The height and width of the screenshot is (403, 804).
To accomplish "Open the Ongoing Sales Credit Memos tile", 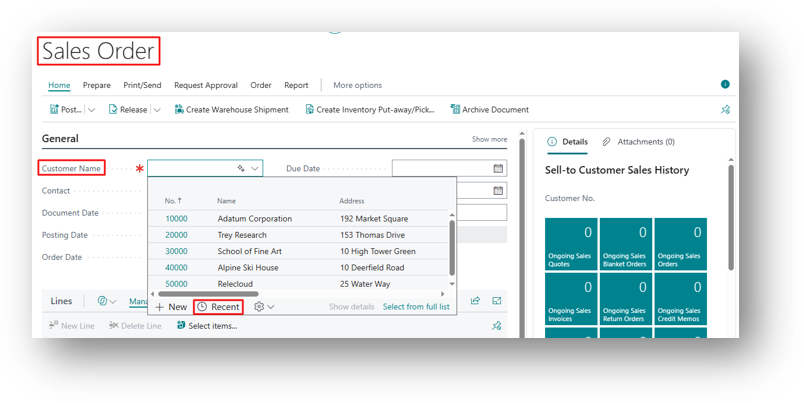I will (680, 299).
